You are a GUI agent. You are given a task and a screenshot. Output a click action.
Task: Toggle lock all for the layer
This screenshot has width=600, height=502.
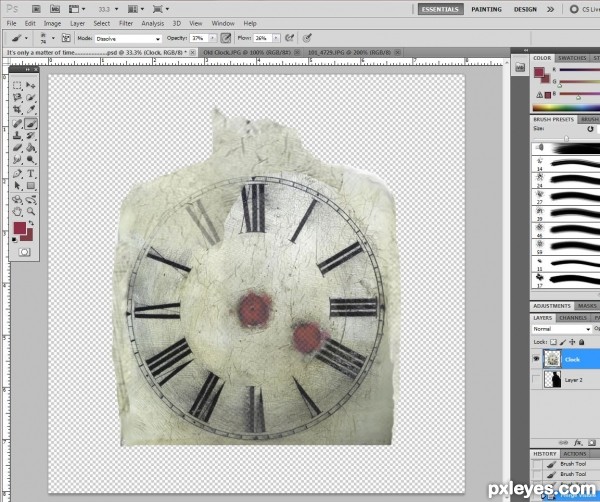(582, 342)
